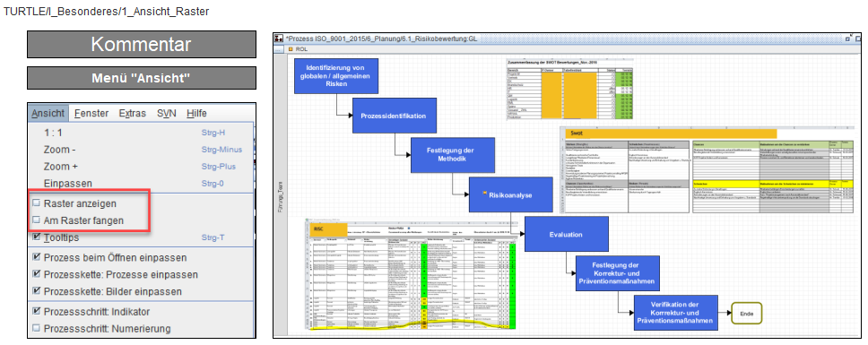Uncheck Prozess beim Öffnen einpassen

pos(37,258)
